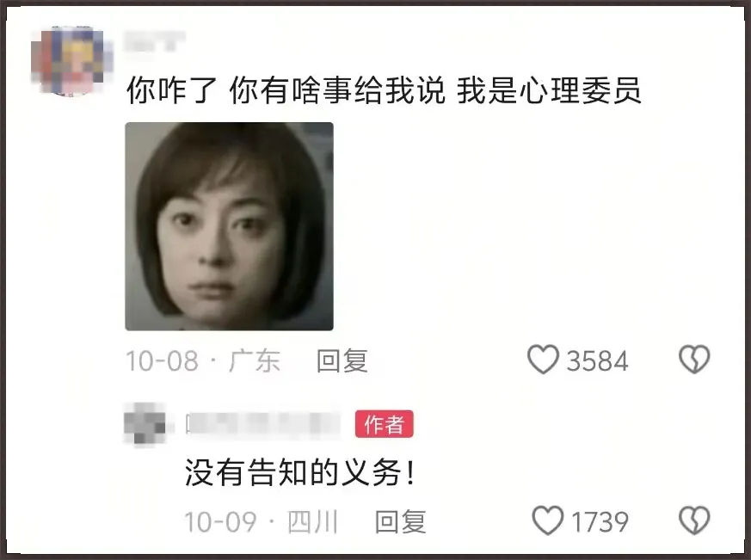Click the 1739 like count number
The image size is (751, 560).
600,522
